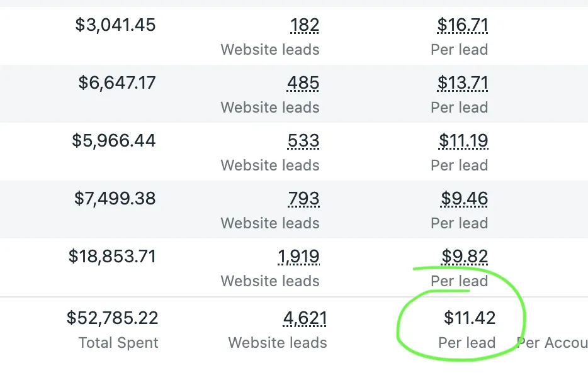Open the $13.71 per lead cost

(x=463, y=83)
